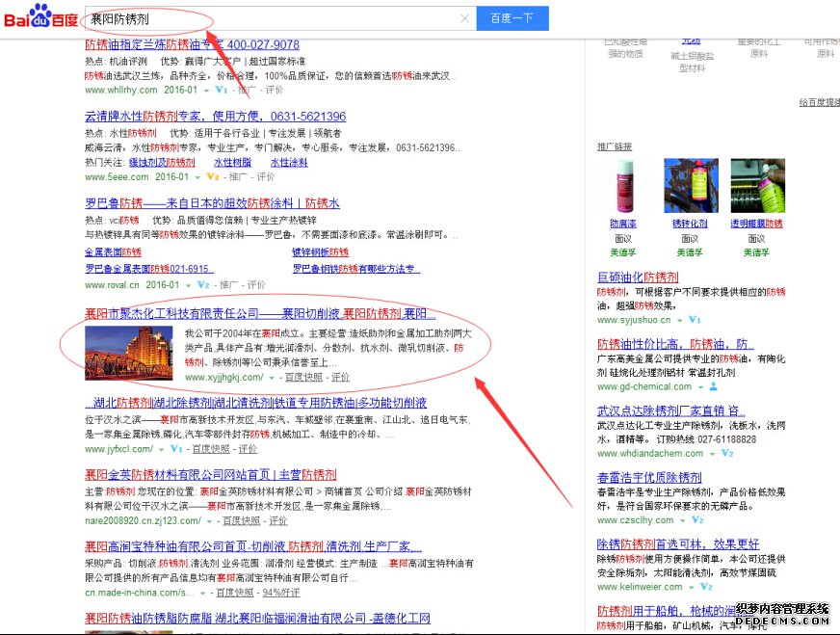Viewport: 840px width, 635px height.
Task: Open 襄阳高润宝特种油有限公司 result title link
Action: pos(253,546)
